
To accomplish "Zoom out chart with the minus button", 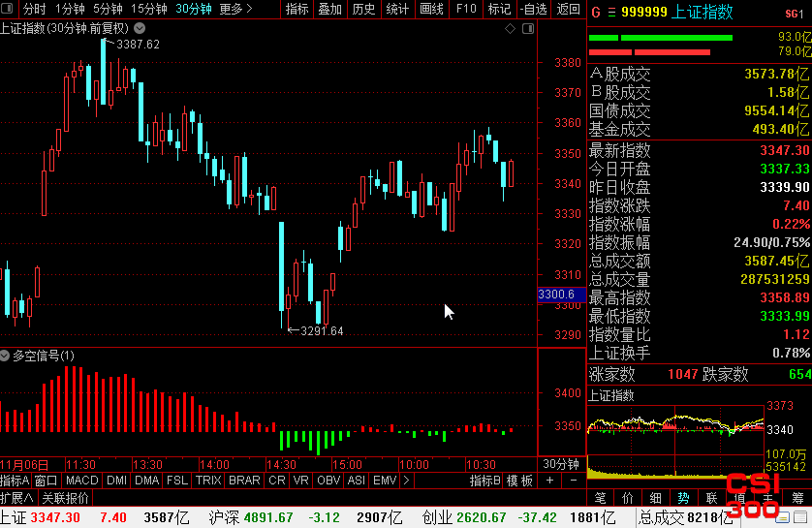I will [x=574, y=481].
